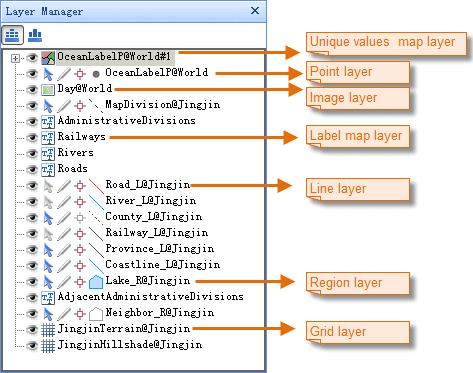Expand the OceanLabelP@World#1 layer node
The image size is (473, 373).
tap(15, 58)
